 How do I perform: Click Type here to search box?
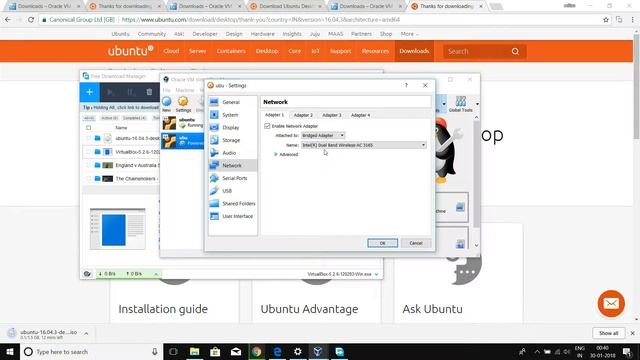click(91, 351)
